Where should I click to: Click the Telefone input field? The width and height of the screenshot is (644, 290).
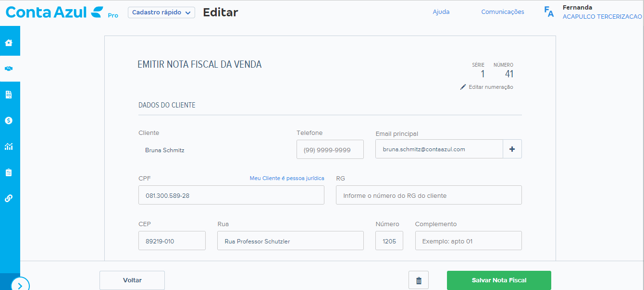[x=330, y=149]
